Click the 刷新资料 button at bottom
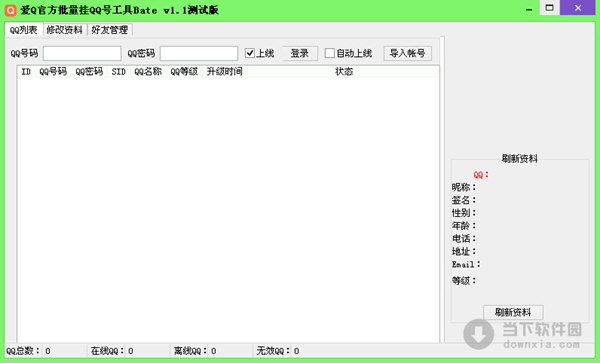600x363 pixels. [513, 312]
